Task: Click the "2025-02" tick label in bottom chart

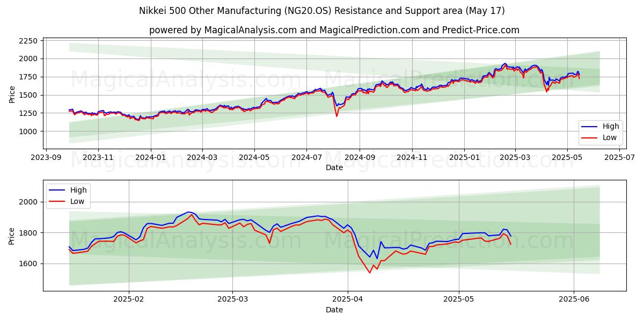Action: click(x=129, y=300)
